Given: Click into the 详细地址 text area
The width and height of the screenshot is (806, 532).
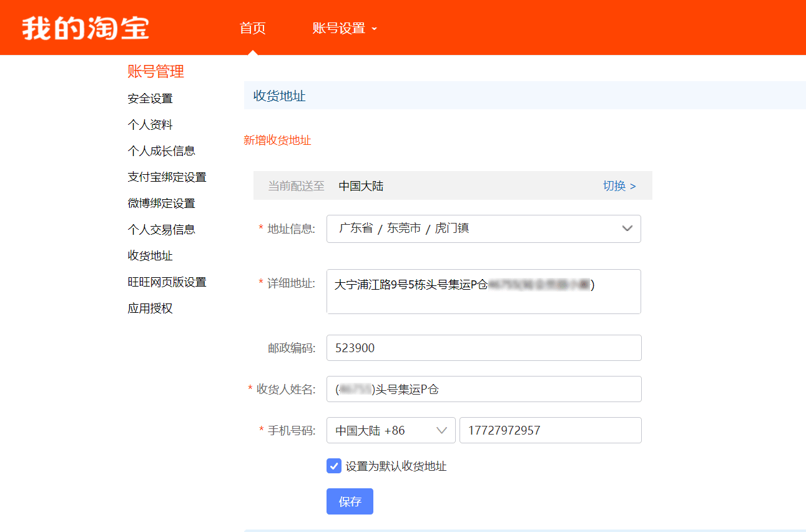Looking at the screenshot, I should [483, 300].
